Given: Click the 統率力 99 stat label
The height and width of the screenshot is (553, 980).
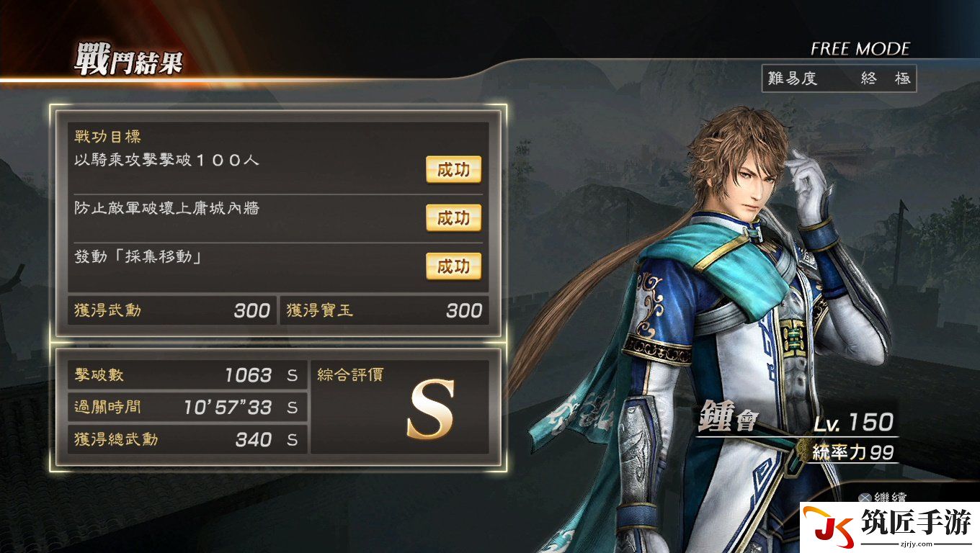Looking at the screenshot, I should click(x=852, y=452).
